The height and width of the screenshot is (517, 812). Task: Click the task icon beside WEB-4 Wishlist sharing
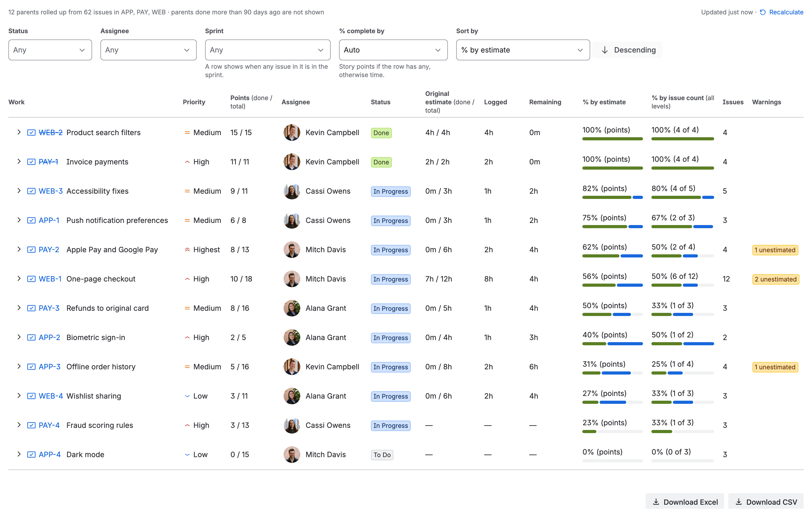pyautogui.click(x=31, y=396)
